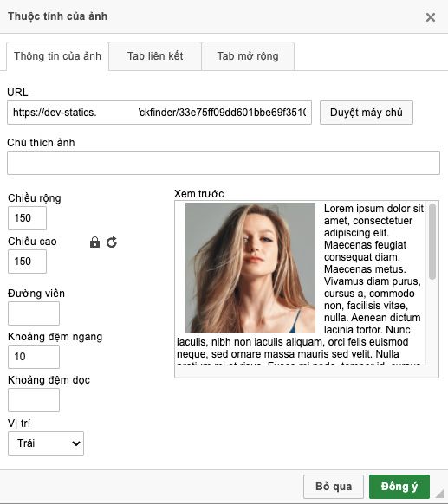Click the Duyệt máy chủ button
Image resolution: width=448 pixels, height=504 pixels.
367,113
